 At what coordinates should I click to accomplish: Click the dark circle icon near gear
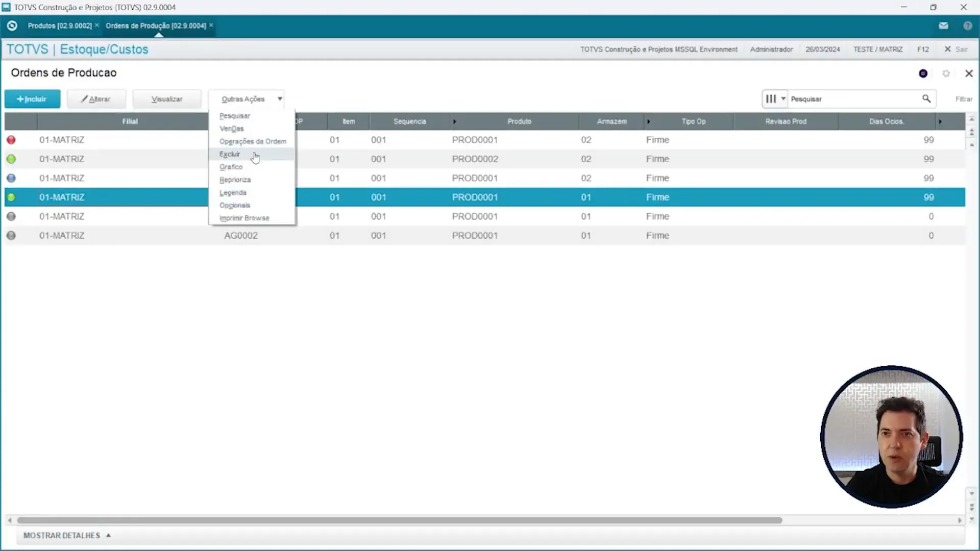pos(923,73)
